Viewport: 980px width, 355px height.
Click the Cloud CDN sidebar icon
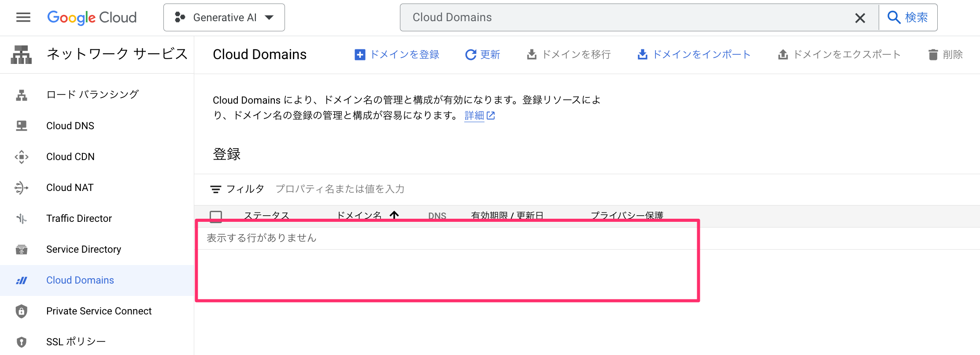coord(22,157)
